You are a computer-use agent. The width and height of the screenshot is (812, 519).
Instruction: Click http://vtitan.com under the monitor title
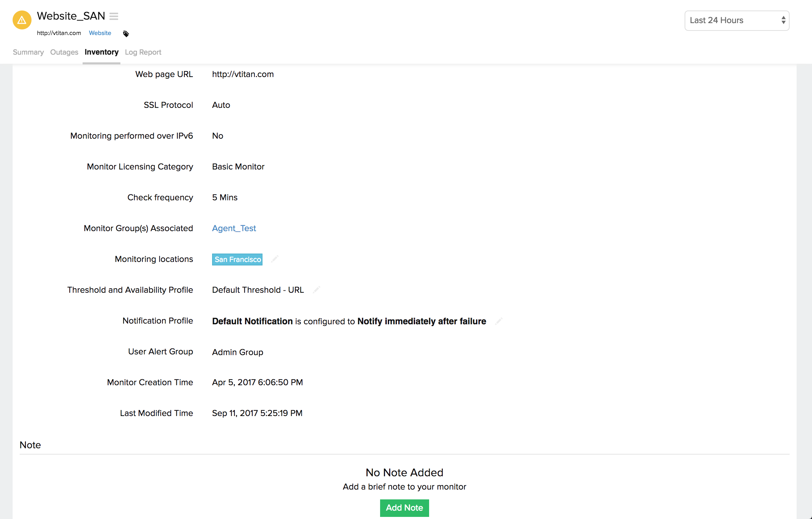pyautogui.click(x=59, y=33)
